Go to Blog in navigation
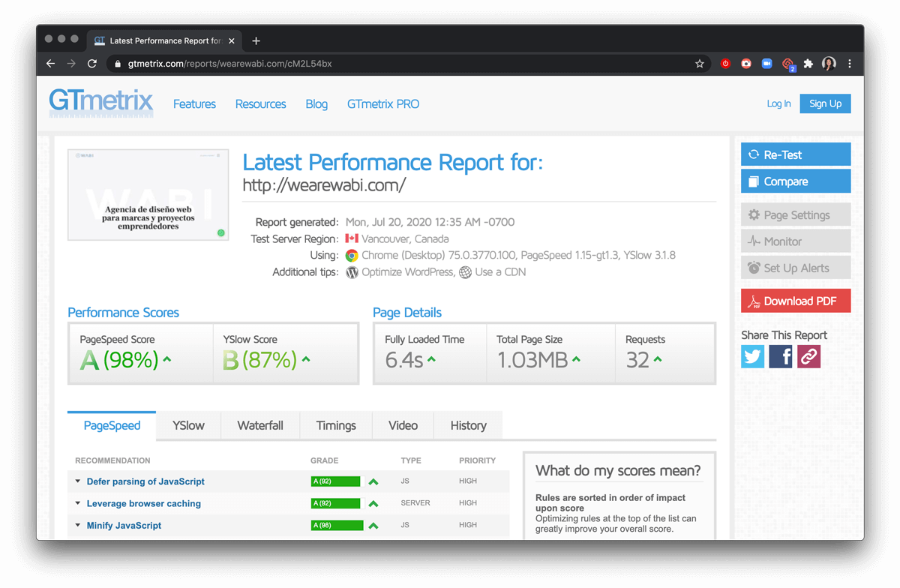900x588 pixels. click(316, 104)
